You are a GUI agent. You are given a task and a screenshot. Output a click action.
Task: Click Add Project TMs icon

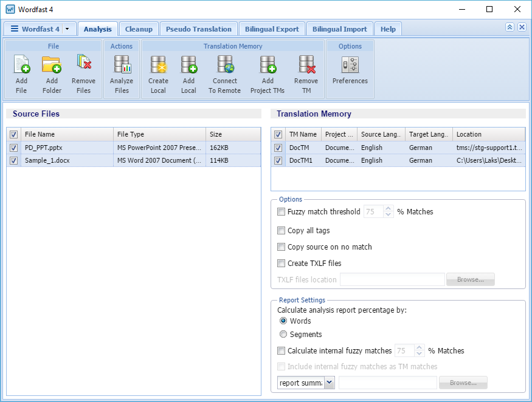click(x=268, y=64)
